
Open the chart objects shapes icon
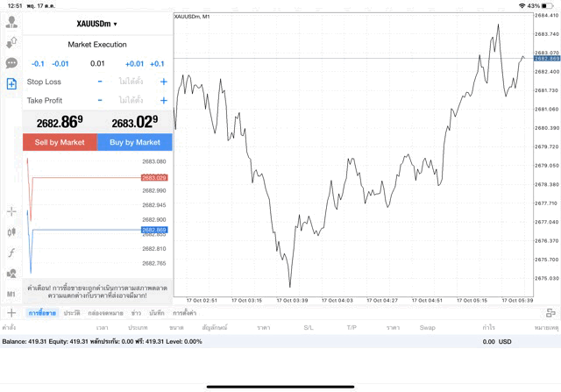11,274
